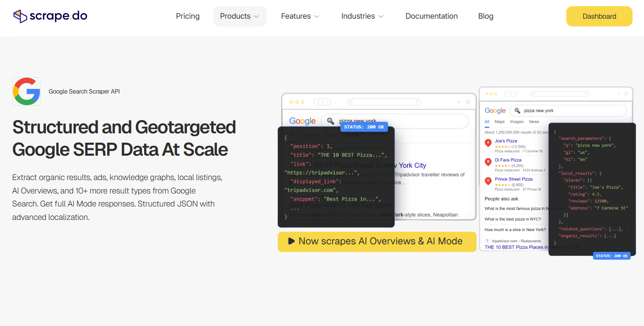Open the scrape.do logo homepage
Viewport: 644px width, 326px height.
pyautogui.click(x=50, y=16)
